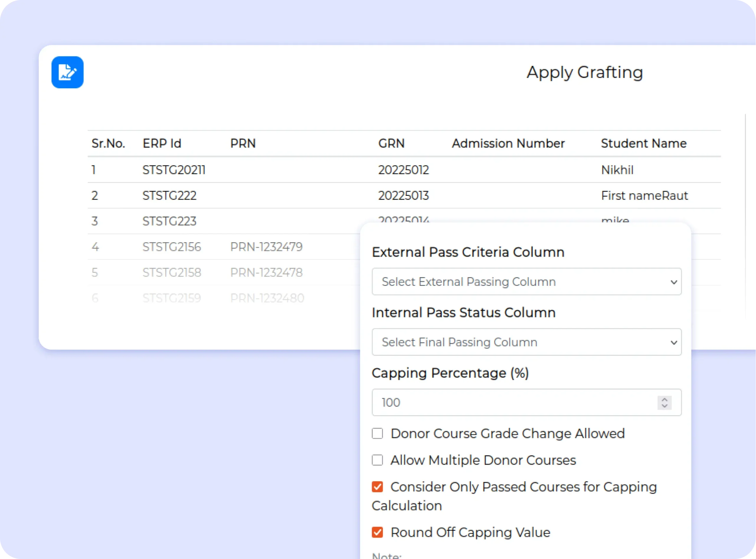Viewport: 756px width, 559px height.
Task: Click the ERP Id column header
Action: point(162,144)
